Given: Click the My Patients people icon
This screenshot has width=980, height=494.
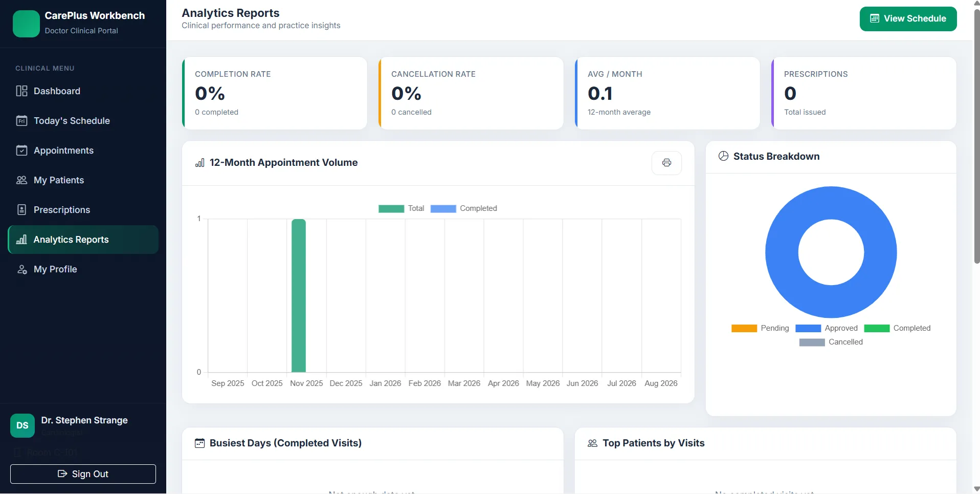Looking at the screenshot, I should pyautogui.click(x=21, y=180).
